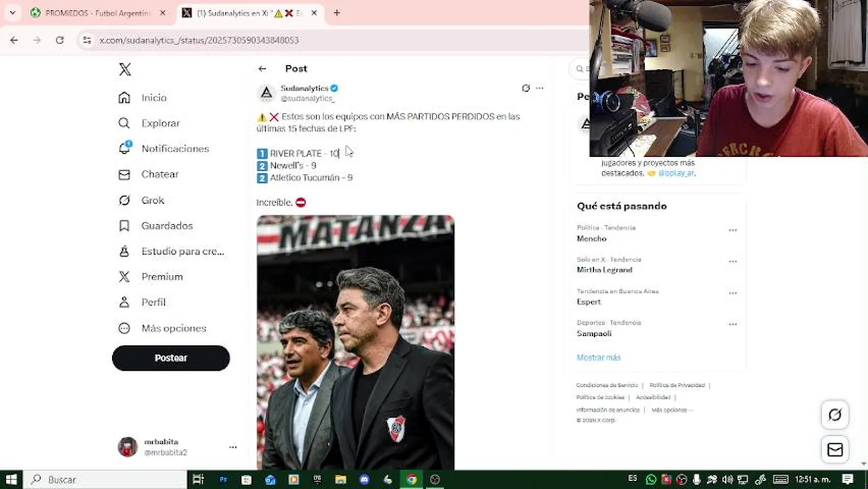Open Política de Privacidad link
This screenshot has width=868, height=489.
[677, 385]
